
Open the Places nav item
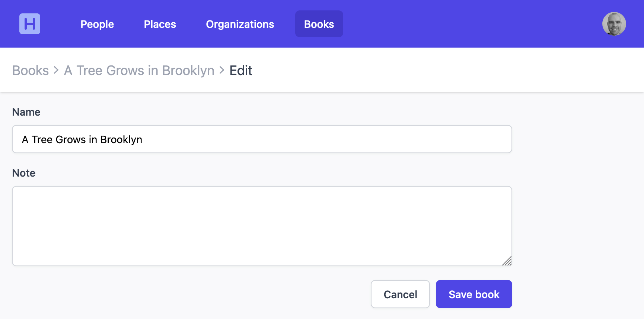[x=160, y=24]
